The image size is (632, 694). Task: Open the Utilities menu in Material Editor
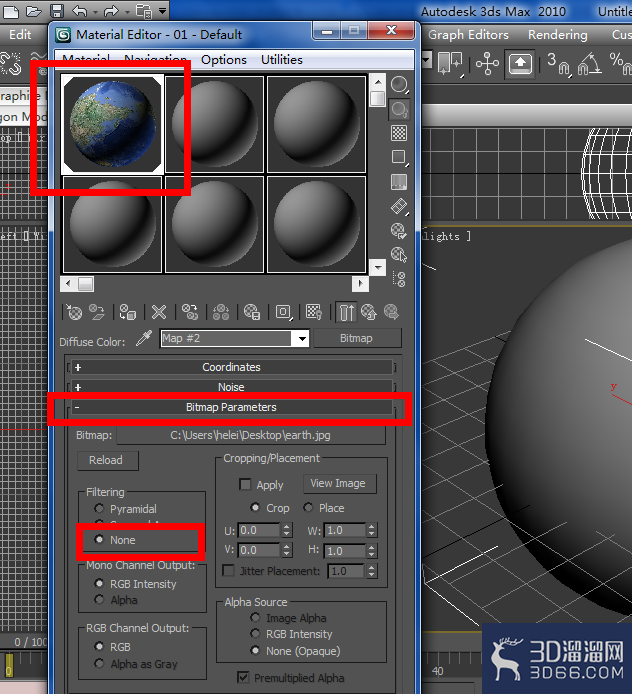(281, 59)
